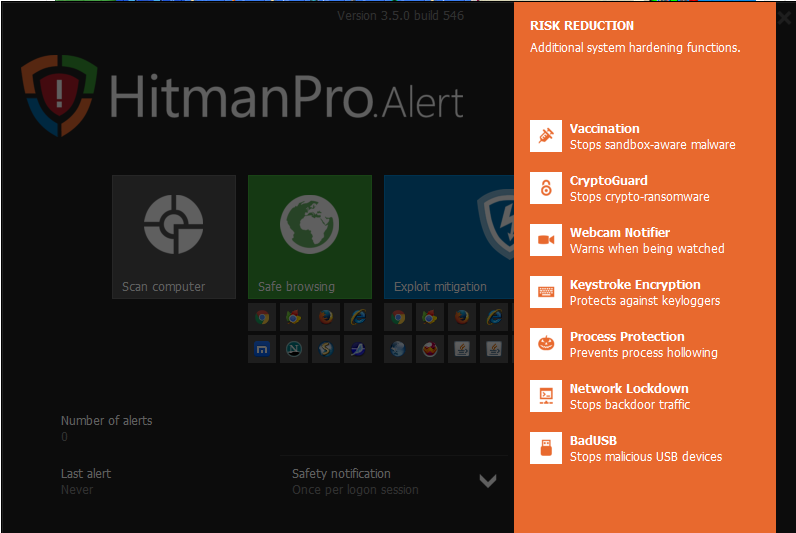Select Internet Explorer icon under Exploit mitigation
This screenshot has height=533, width=796.
[x=494, y=317]
